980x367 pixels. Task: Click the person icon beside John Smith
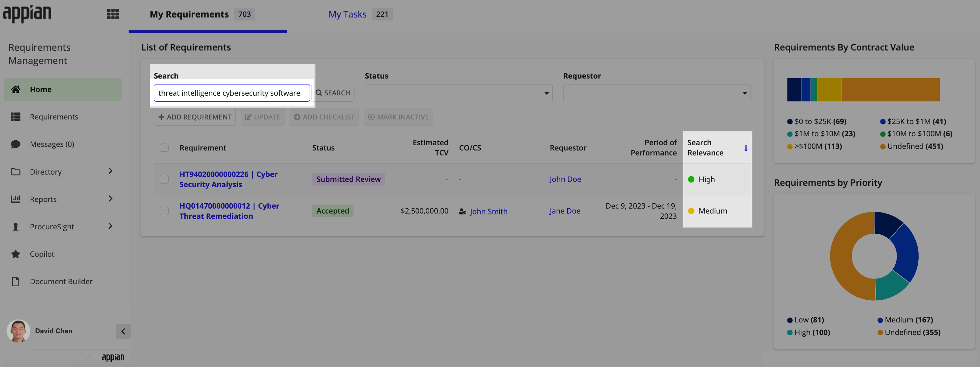pyautogui.click(x=463, y=212)
